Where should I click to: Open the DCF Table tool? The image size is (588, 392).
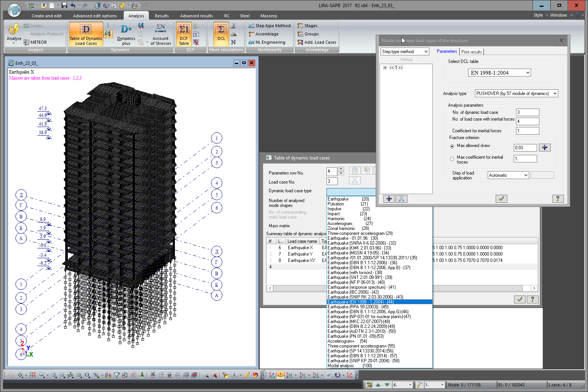[x=184, y=34]
